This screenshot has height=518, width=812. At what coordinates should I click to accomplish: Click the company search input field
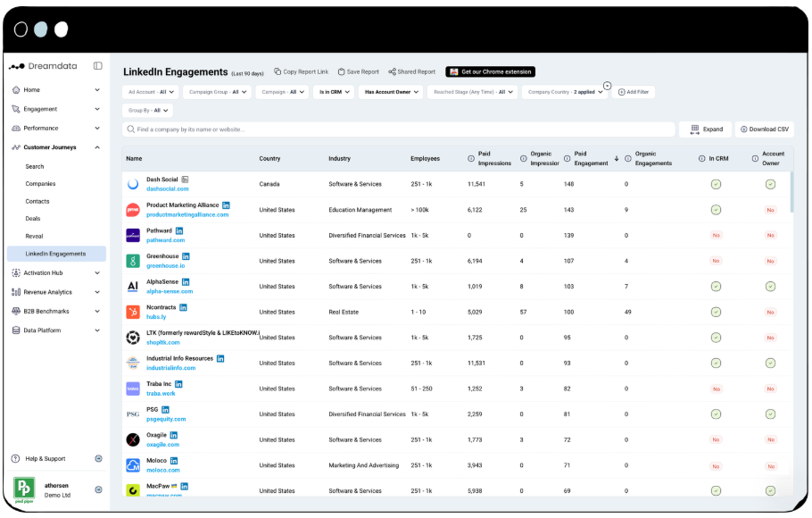pyautogui.click(x=399, y=129)
